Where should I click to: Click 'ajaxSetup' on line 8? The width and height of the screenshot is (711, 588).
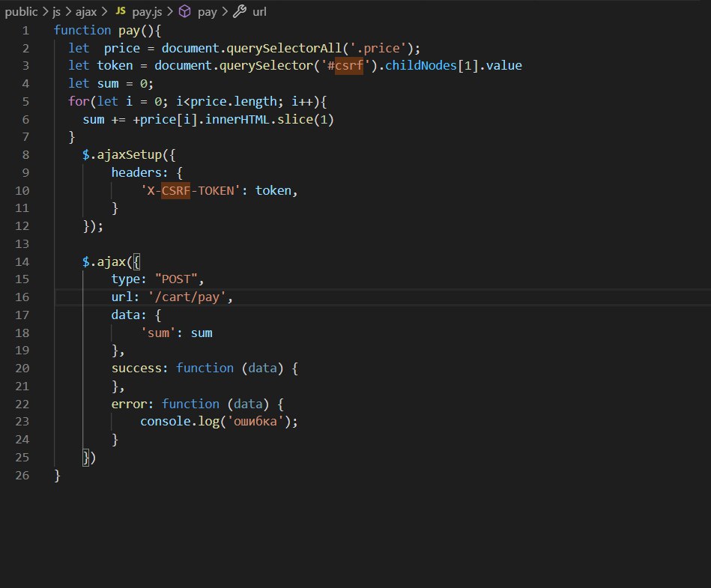pos(129,155)
